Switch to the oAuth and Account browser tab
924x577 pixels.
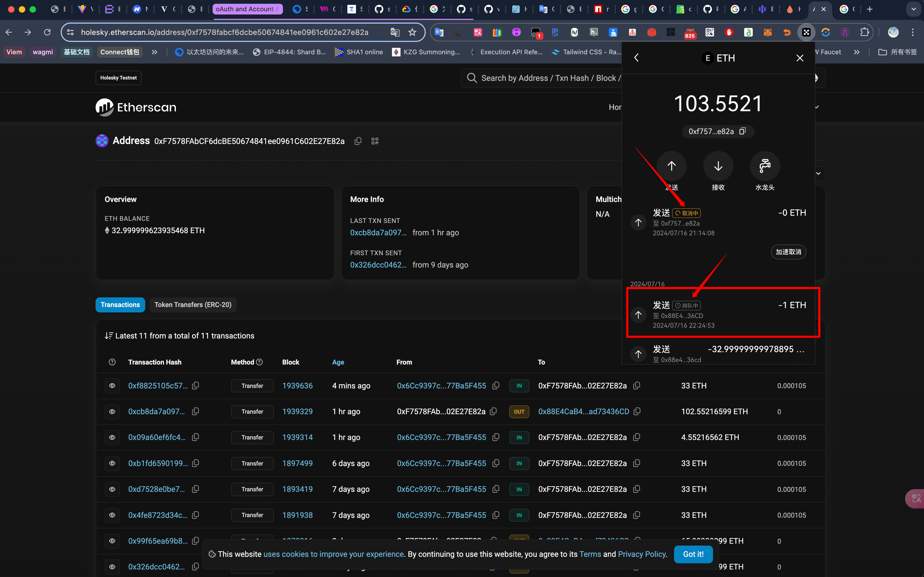coord(248,9)
